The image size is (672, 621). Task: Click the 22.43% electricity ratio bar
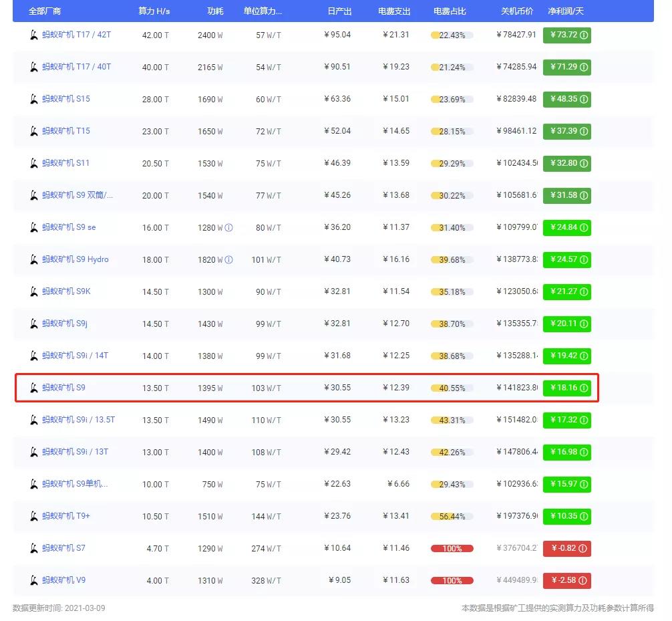[x=452, y=35]
